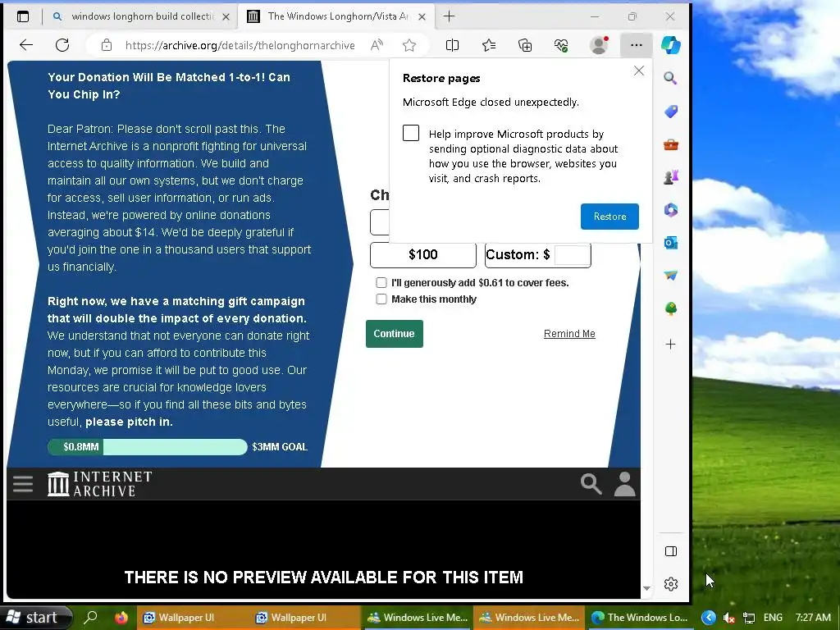Close the windows longhorn search tab
This screenshot has width=840, height=630.
[x=226, y=16]
